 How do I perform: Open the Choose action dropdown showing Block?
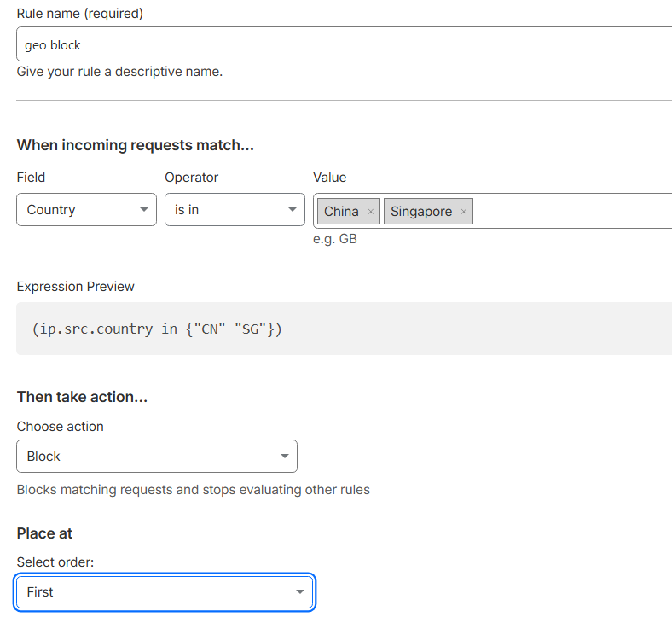157,457
